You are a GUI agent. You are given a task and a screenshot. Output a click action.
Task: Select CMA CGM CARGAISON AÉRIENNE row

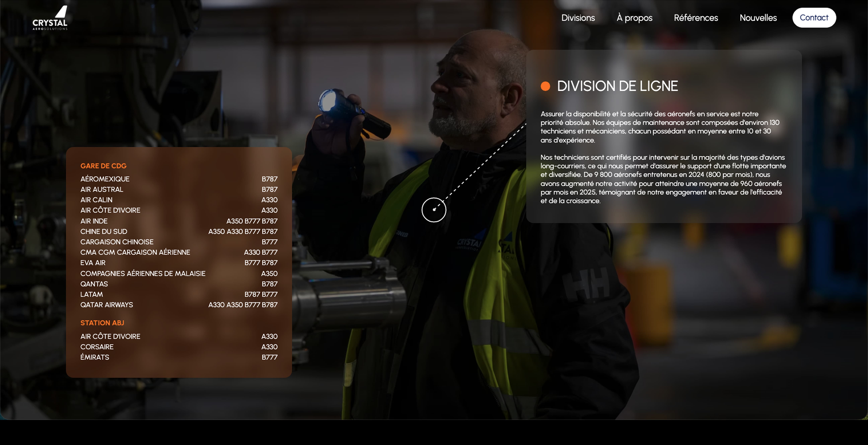point(179,252)
